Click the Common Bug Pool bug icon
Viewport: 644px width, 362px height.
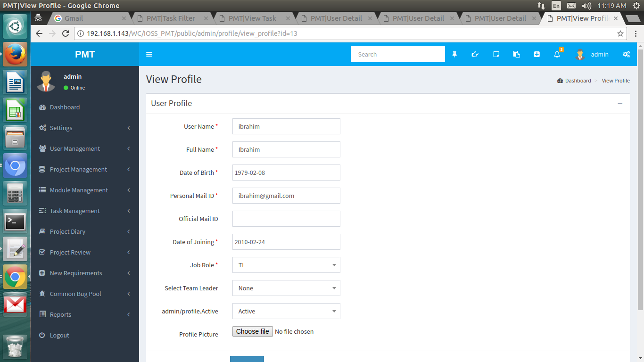click(42, 294)
